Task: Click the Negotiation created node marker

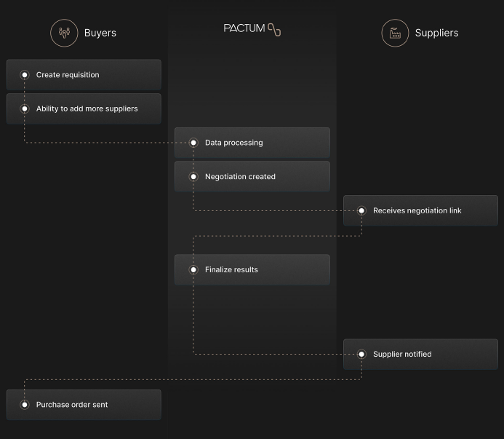Action: pyautogui.click(x=193, y=177)
